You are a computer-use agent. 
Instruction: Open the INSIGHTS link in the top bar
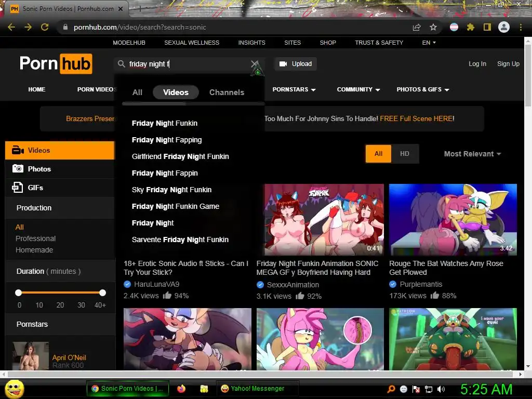251,43
